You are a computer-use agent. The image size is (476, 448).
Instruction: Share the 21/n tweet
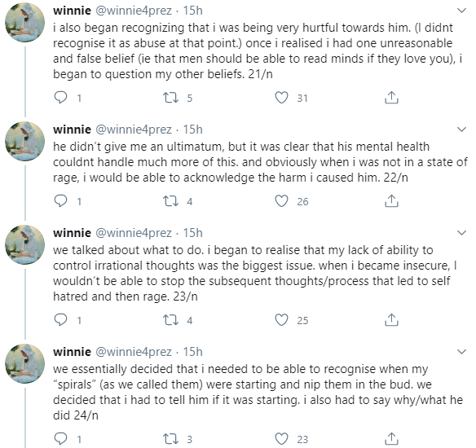point(391,98)
